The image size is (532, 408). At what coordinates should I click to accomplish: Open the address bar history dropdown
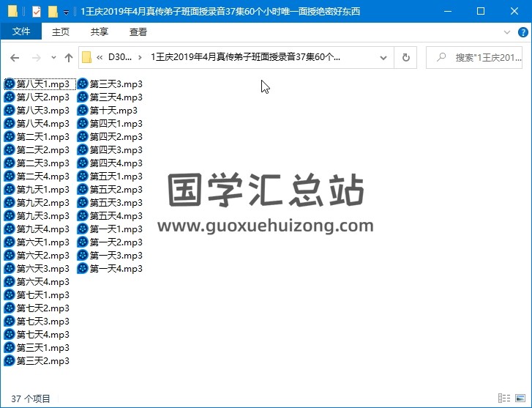(384, 57)
